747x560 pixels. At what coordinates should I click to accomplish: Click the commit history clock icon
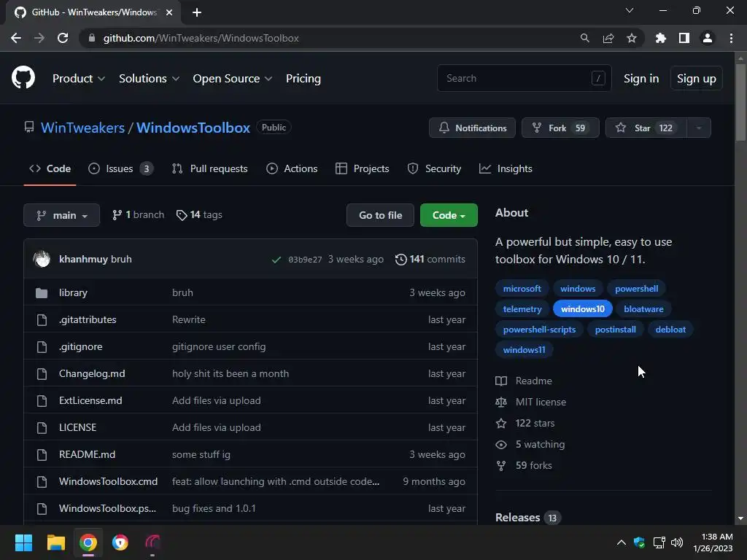401,259
